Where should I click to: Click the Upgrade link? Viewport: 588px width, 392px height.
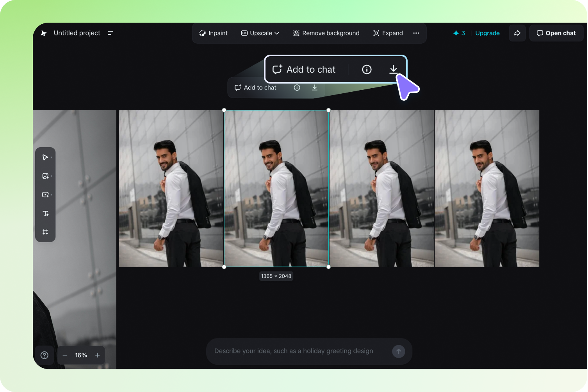487,33
